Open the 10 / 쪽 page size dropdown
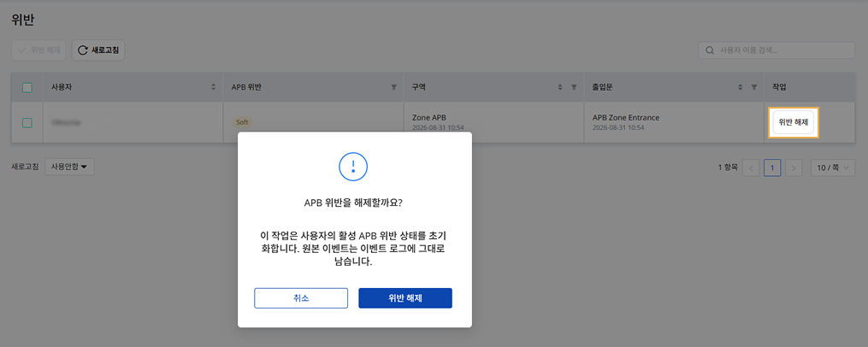Viewport: 868px width, 347px height. click(833, 168)
